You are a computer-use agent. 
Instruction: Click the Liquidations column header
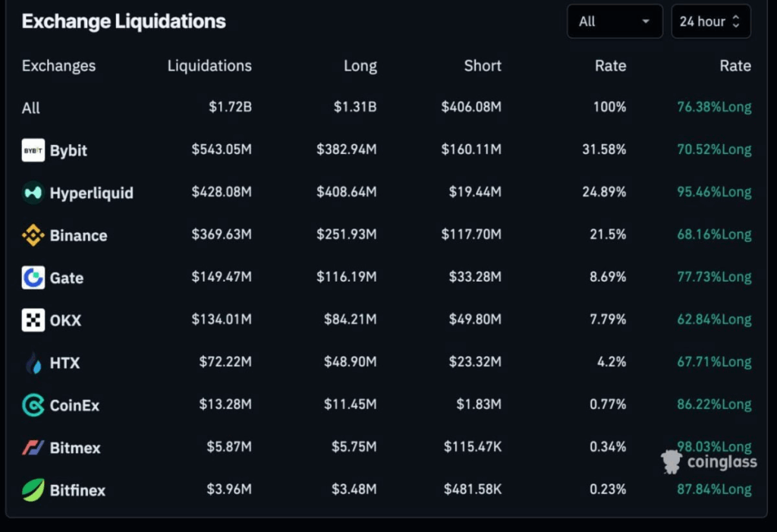click(209, 66)
